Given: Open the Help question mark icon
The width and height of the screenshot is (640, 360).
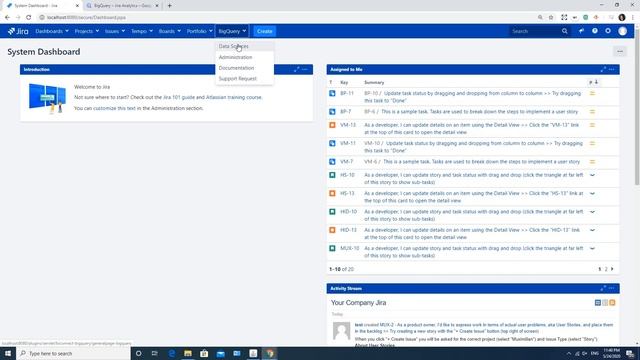Looking at the screenshot, I should coord(595,31).
